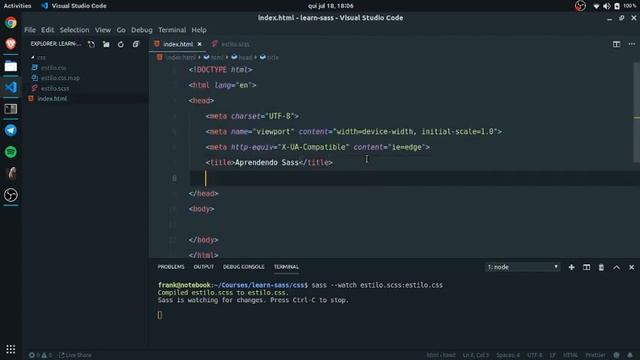Switch to the PROBLEMS panel tab
The height and width of the screenshot is (360, 640).
pyautogui.click(x=171, y=267)
